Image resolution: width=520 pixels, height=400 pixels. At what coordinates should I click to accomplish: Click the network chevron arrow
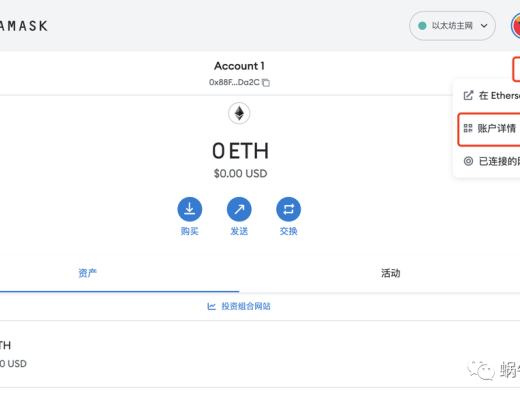(x=484, y=26)
